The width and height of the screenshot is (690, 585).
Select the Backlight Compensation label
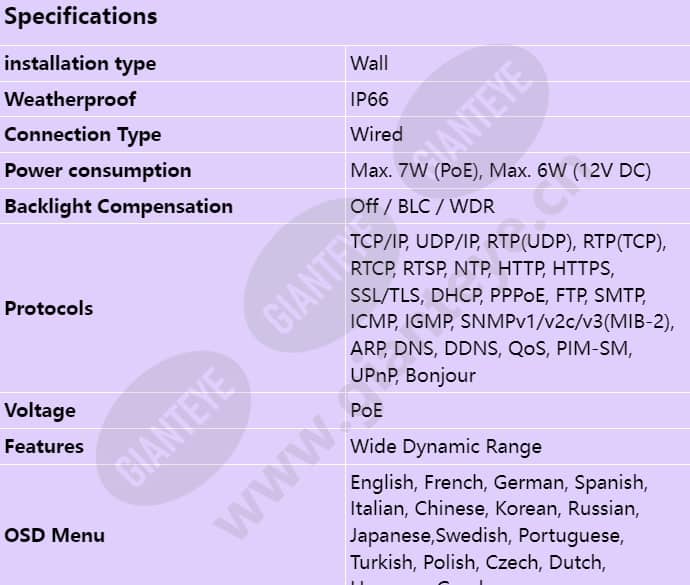click(x=118, y=206)
